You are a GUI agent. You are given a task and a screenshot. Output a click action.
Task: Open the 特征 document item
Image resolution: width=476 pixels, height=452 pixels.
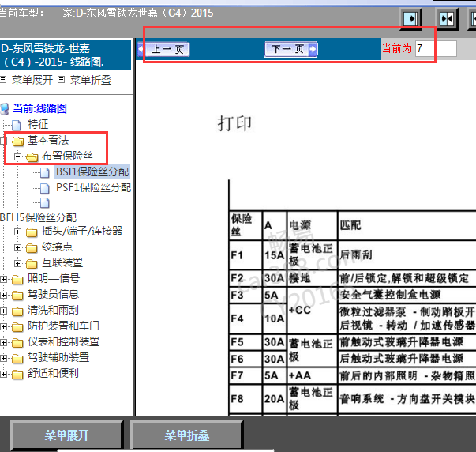point(38,124)
